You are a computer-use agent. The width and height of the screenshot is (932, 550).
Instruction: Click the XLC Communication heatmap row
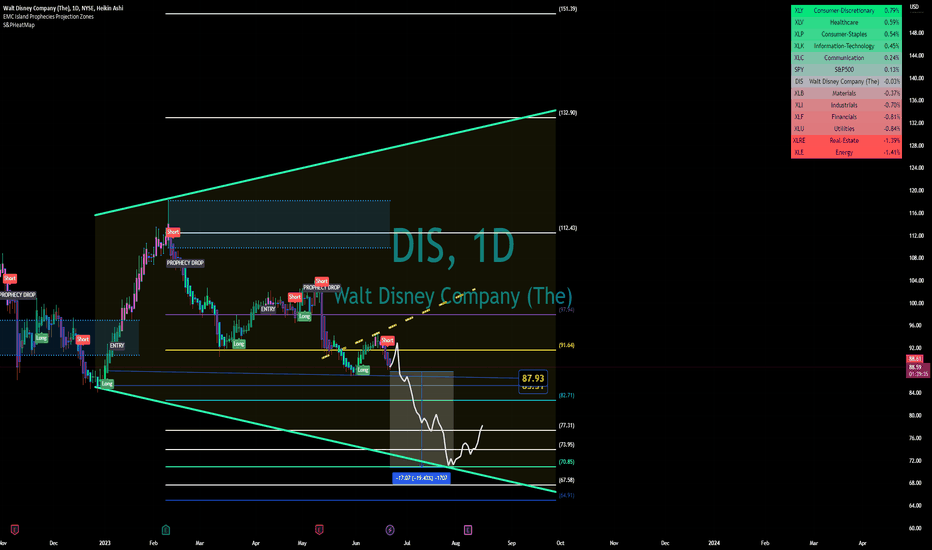point(846,58)
